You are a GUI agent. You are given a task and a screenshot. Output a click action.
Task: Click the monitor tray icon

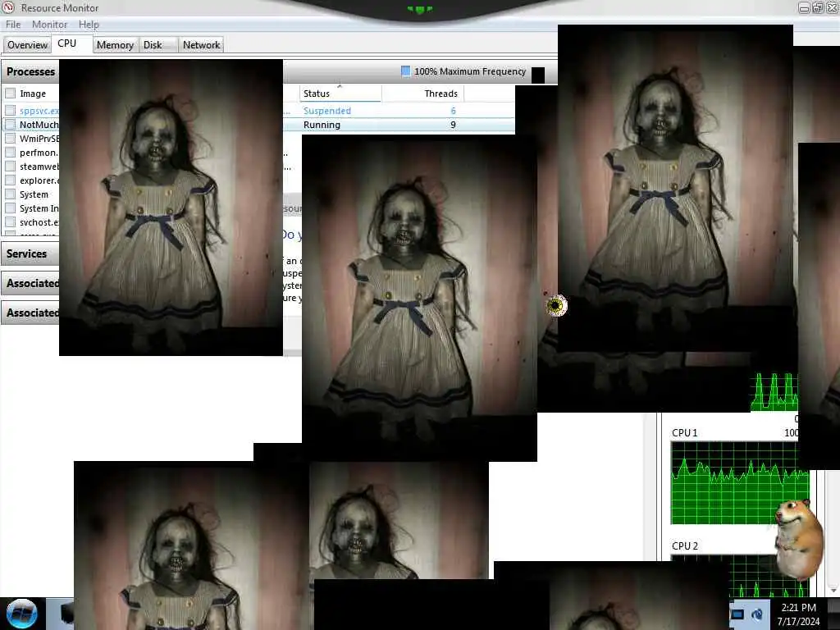coord(737,614)
